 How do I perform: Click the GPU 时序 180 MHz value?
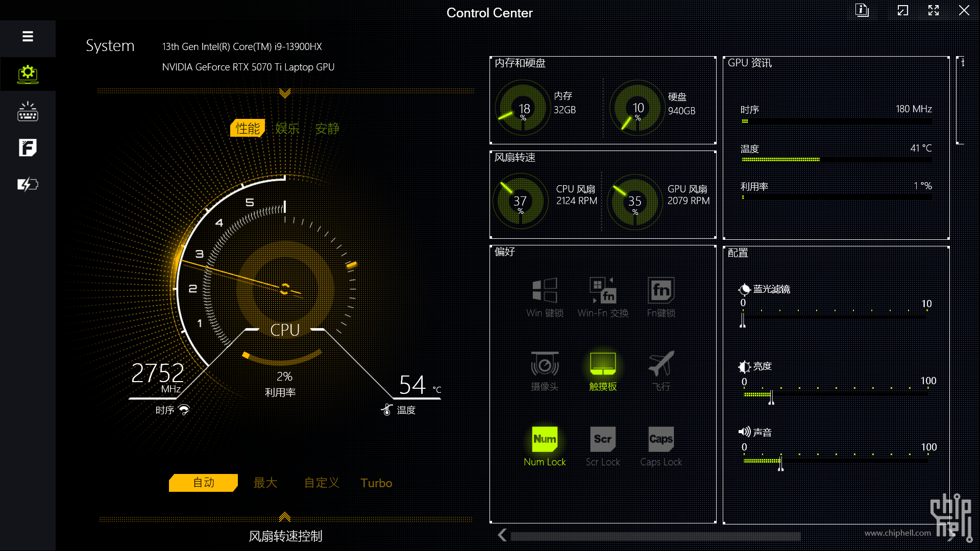(914, 109)
